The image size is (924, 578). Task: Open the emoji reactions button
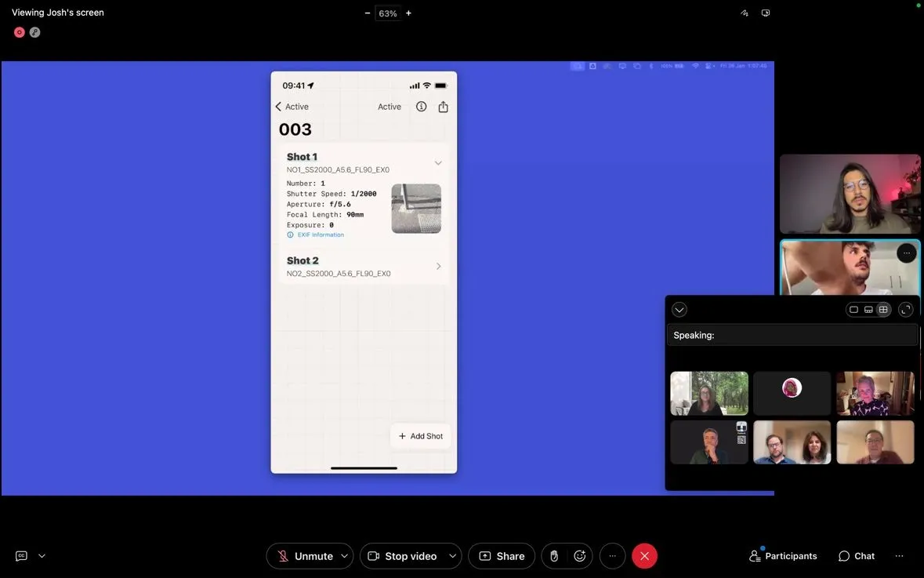point(580,556)
